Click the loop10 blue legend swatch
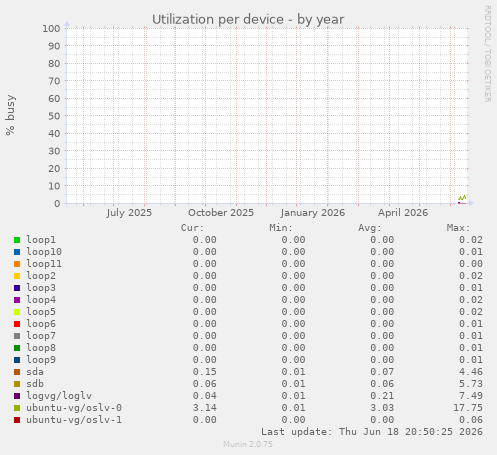This screenshot has height=455, width=497. 17,252
